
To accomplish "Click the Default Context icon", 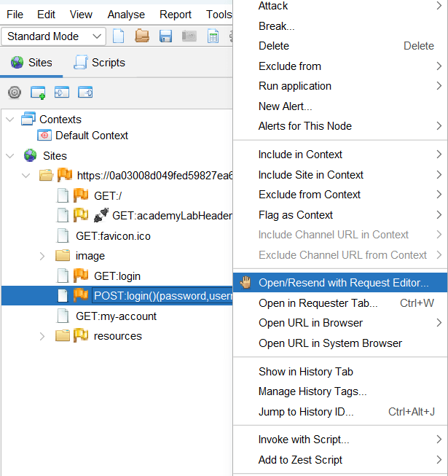I will tap(44, 135).
